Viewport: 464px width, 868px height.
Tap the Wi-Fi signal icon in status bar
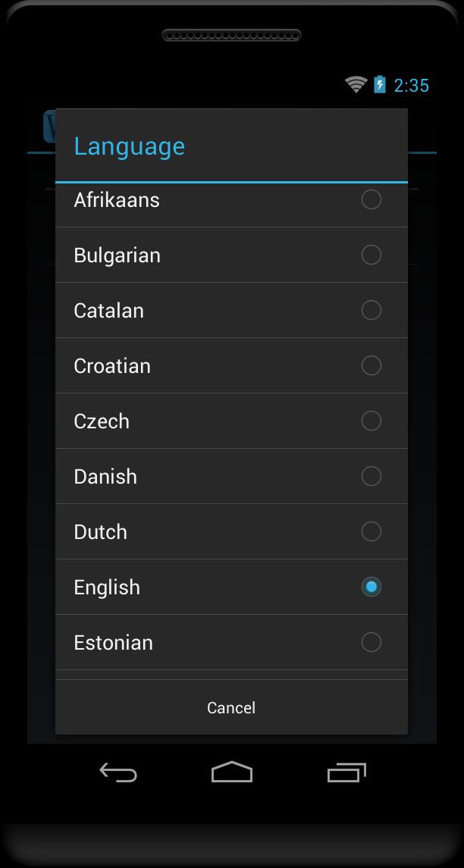click(355, 84)
